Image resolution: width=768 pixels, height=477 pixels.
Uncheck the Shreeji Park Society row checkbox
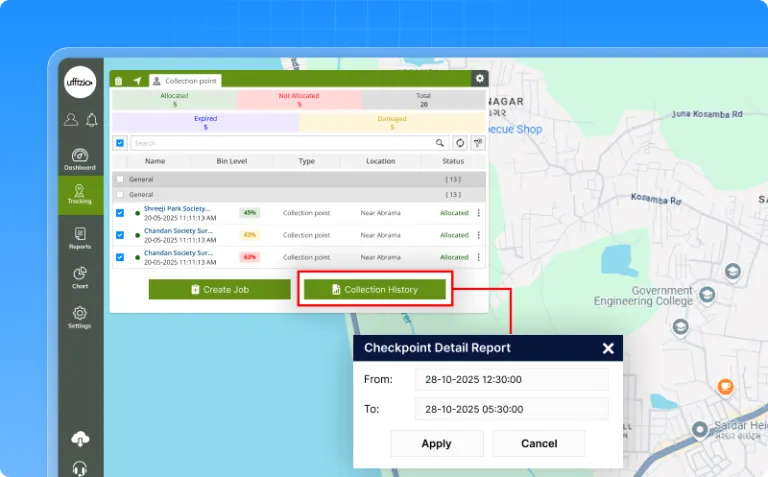pyautogui.click(x=120, y=212)
